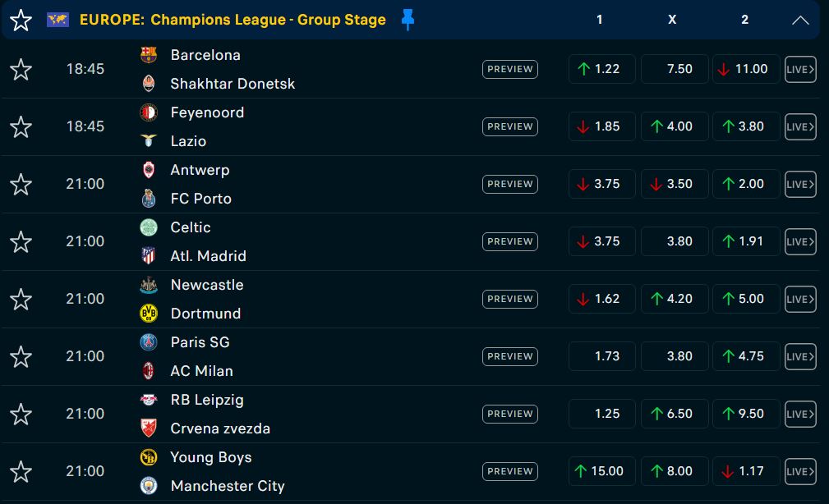Select Barcelona home win odds 1.22

click(601, 69)
